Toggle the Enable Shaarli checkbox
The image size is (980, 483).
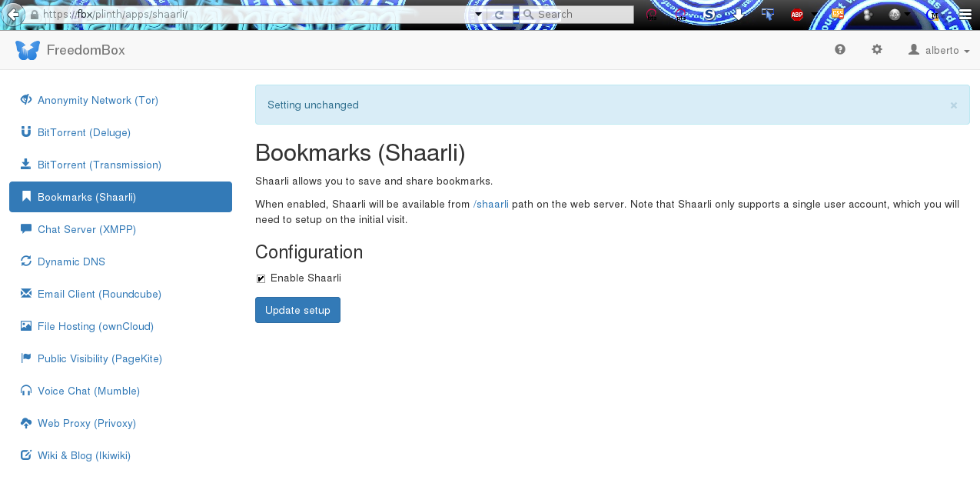(261, 278)
